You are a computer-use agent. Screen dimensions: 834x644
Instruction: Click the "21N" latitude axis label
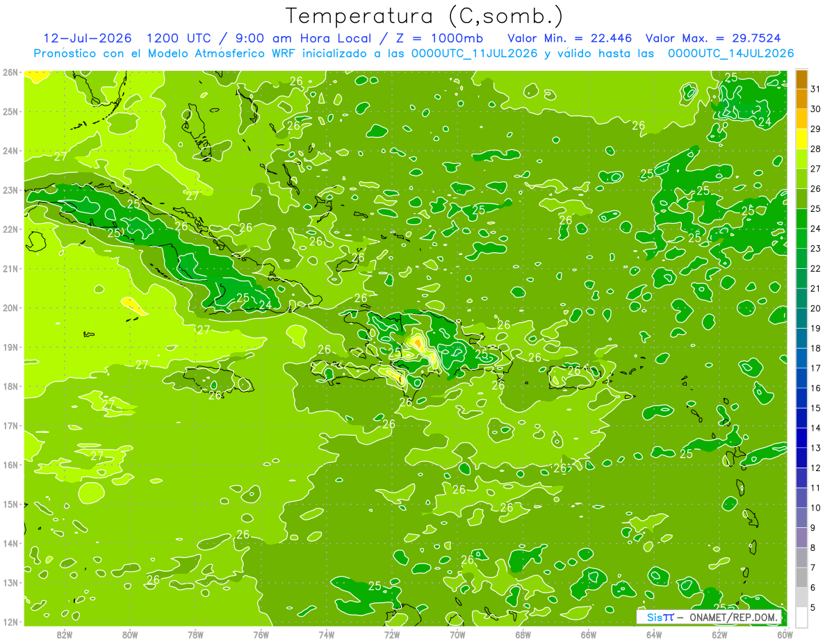[x=10, y=268]
